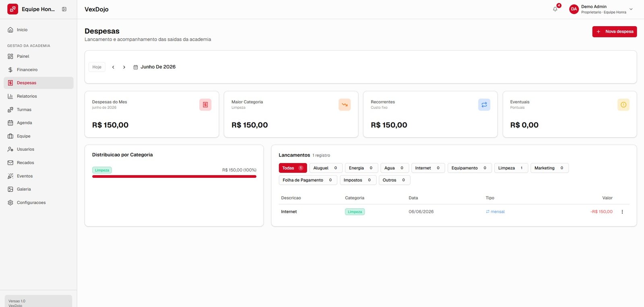Image resolution: width=644 pixels, height=307 pixels.
Task: Filter by Folha de Pagamento
Action: 308,180
